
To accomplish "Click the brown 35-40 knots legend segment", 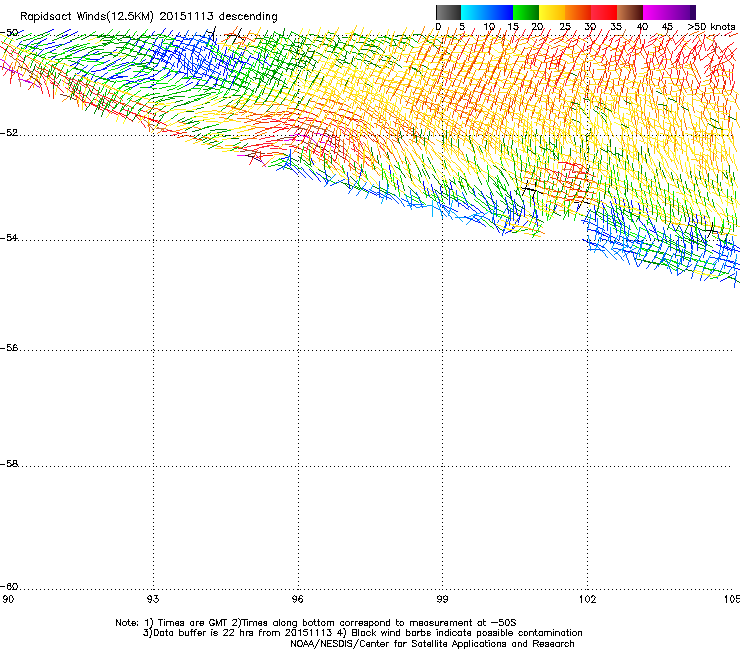I will (x=630, y=12).
